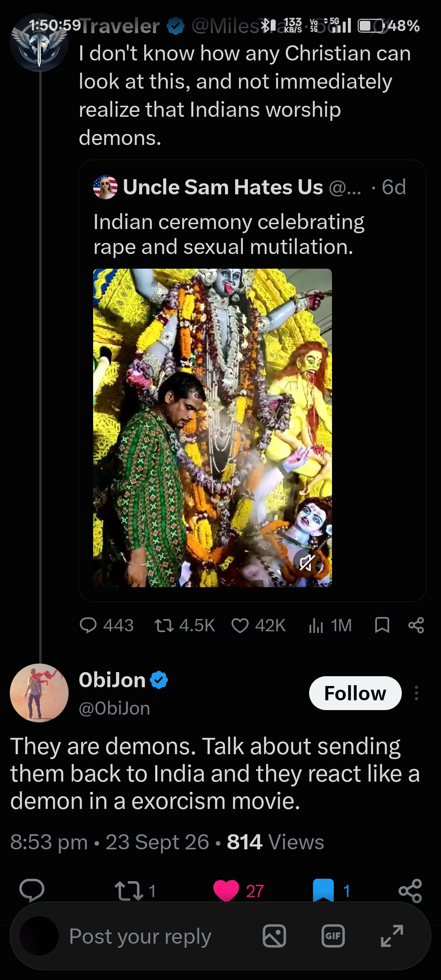This screenshot has height=980, width=441.
Task: Attach an image to the reply
Action: click(x=274, y=936)
